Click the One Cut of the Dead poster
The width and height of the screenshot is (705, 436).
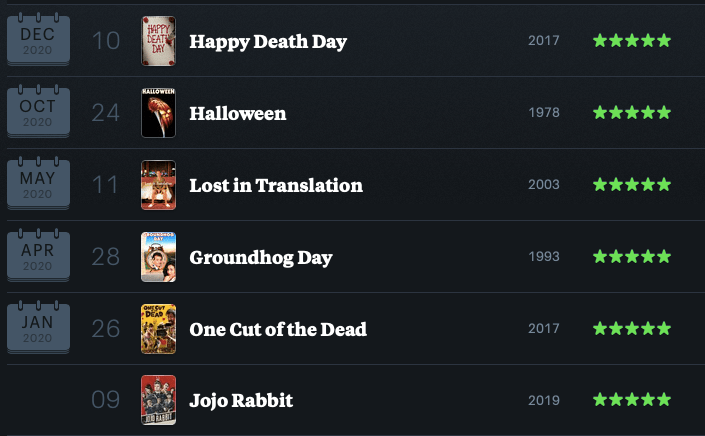(158, 329)
